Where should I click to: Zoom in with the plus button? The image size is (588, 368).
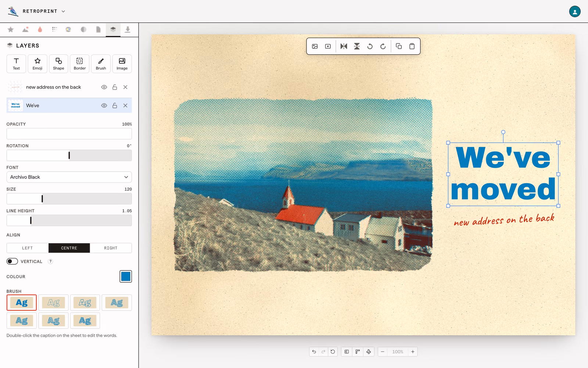click(x=413, y=352)
